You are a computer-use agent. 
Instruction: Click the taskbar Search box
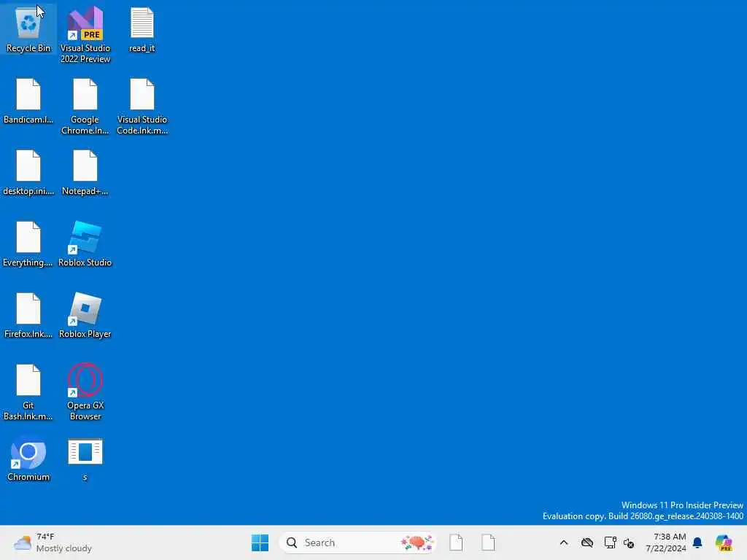coord(357,542)
